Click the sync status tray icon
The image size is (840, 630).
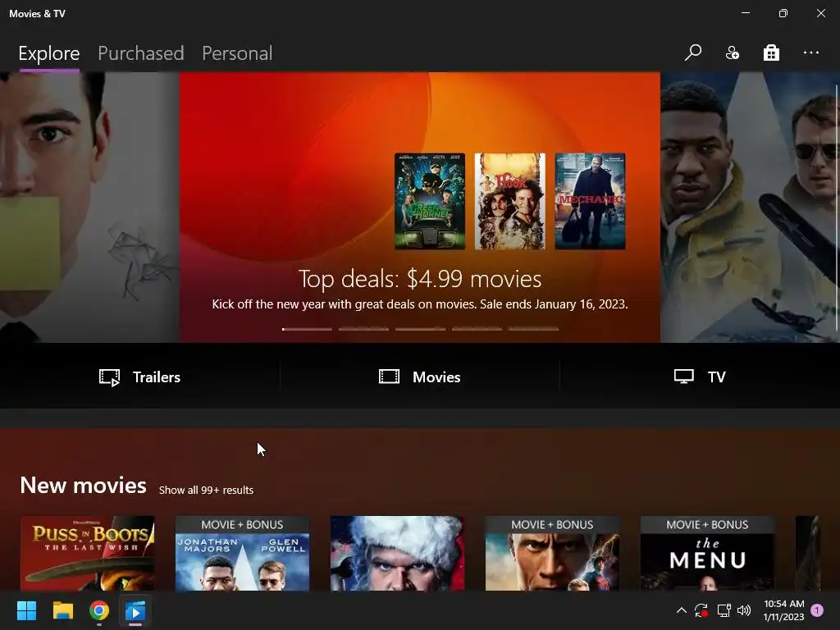(x=701, y=610)
